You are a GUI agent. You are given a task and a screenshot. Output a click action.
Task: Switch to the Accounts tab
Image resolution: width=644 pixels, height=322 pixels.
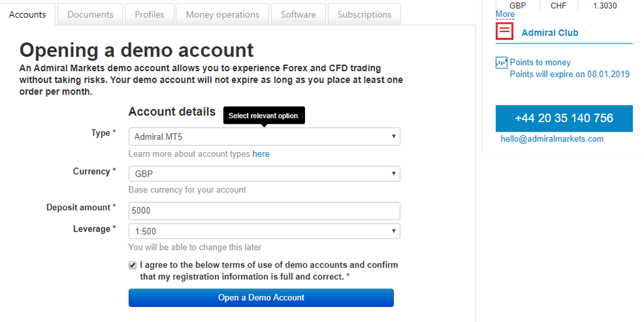28,14
